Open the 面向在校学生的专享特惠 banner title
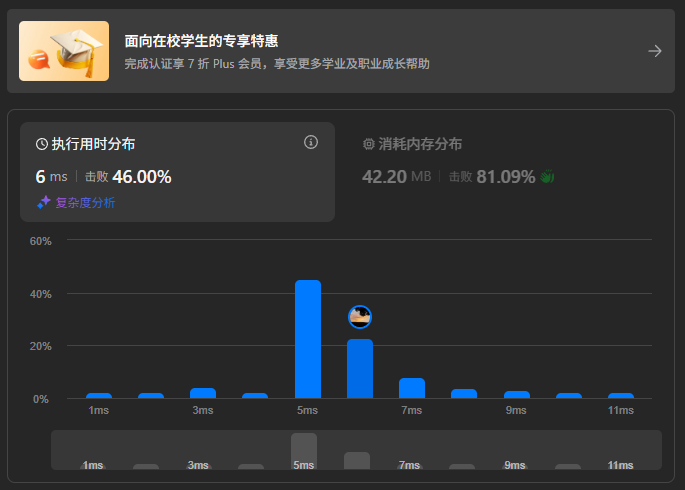 (201, 41)
